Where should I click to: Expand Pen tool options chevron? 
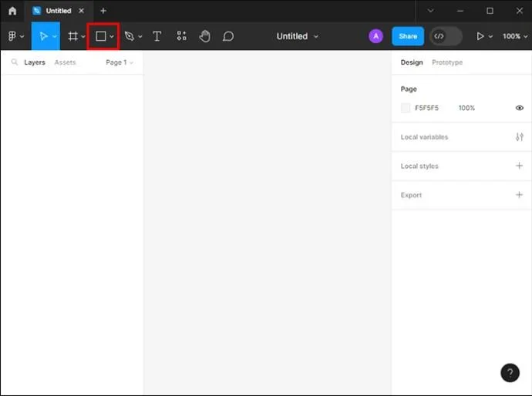(140, 36)
